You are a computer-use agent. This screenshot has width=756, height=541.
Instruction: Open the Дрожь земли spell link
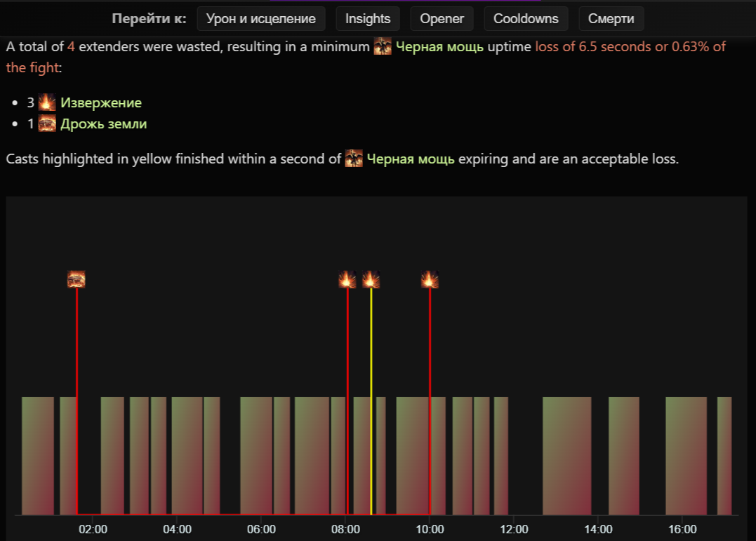coord(104,124)
